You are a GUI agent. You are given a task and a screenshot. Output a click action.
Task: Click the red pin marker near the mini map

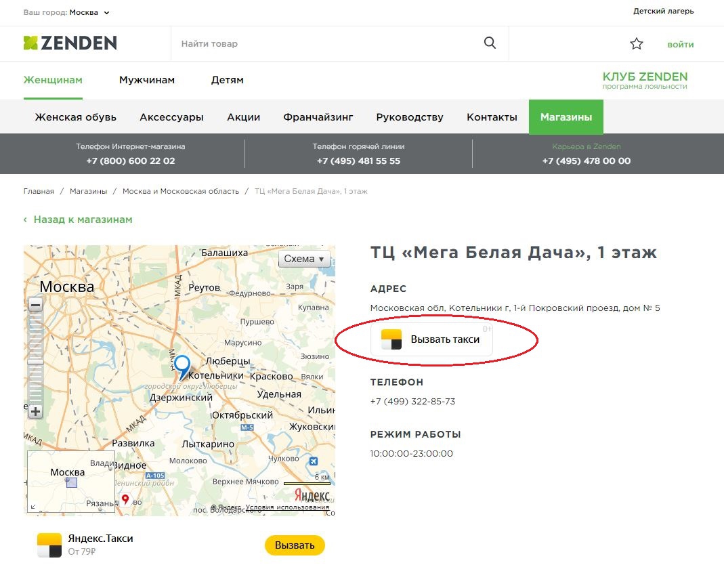(125, 499)
